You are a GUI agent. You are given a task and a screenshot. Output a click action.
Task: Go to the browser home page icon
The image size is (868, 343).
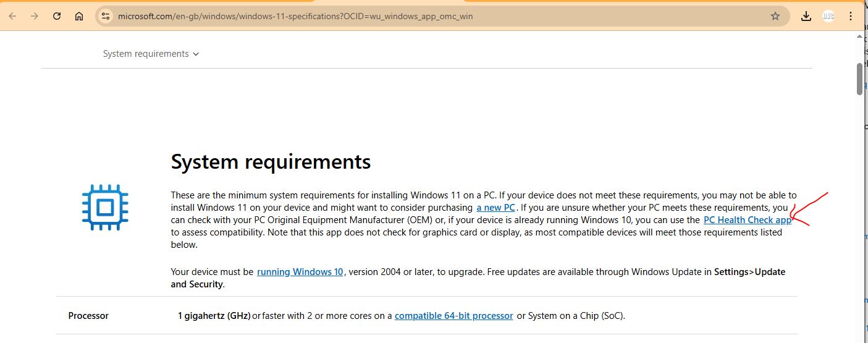pyautogui.click(x=79, y=17)
